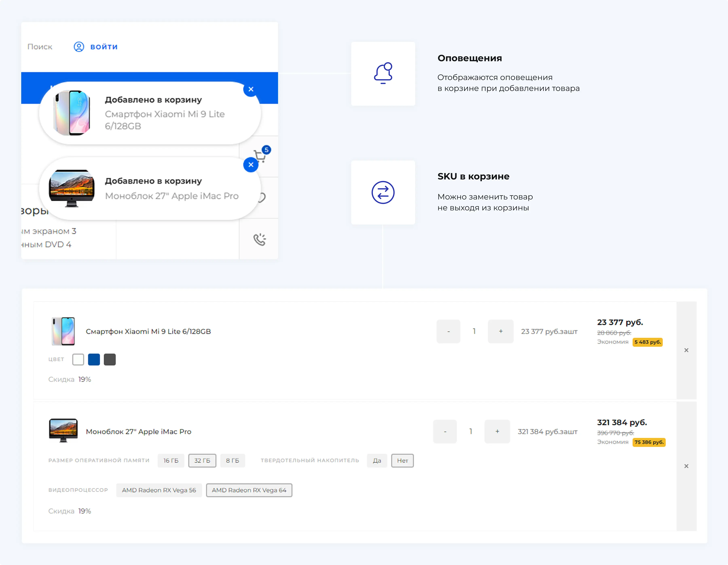Viewport: 728px width, 565px height.
Task: Click the ВОЙТИ button
Action: click(x=103, y=47)
